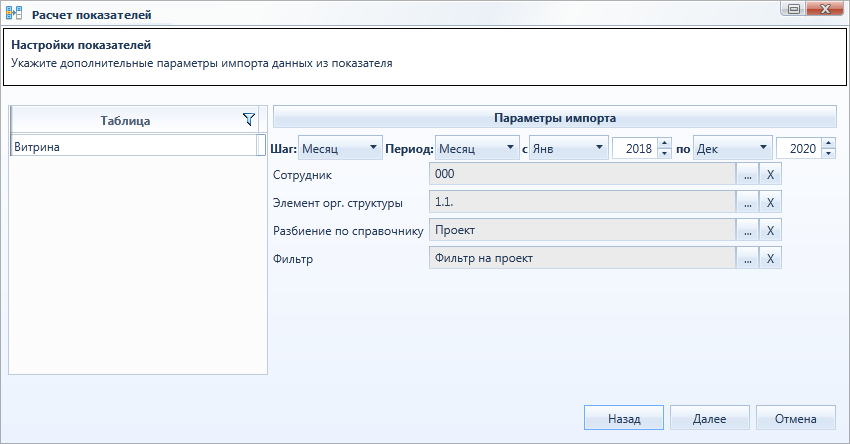
Task: Clear the Сотрудник field with X
Action: click(770, 175)
